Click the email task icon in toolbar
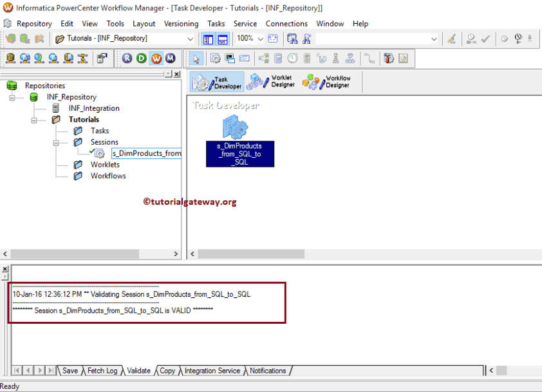The image size is (542, 392). [245, 59]
